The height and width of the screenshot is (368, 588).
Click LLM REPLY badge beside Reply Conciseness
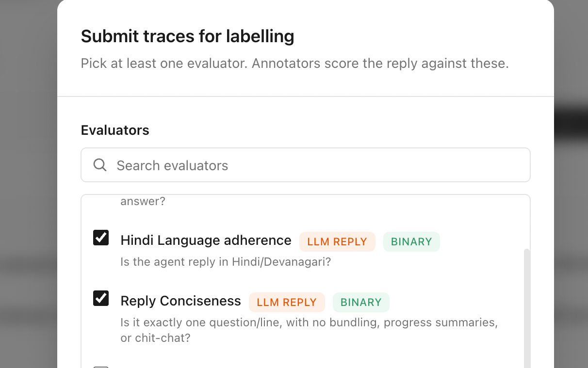click(x=287, y=302)
